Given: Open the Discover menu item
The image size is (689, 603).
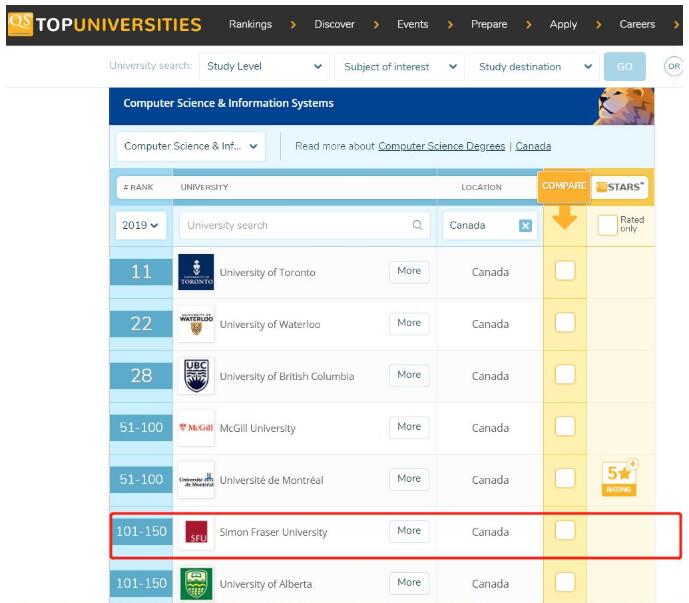Looking at the screenshot, I should coord(334,25).
